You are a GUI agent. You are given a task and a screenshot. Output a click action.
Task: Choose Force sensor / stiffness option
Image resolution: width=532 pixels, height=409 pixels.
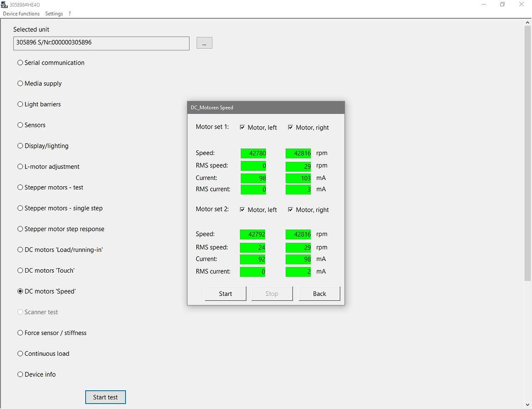[20, 333]
